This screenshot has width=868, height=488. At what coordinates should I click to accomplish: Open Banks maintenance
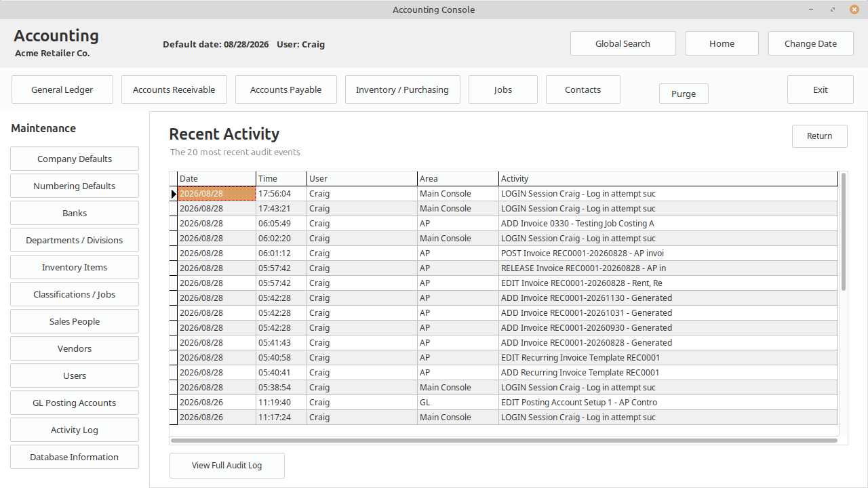pyautogui.click(x=75, y=213)
